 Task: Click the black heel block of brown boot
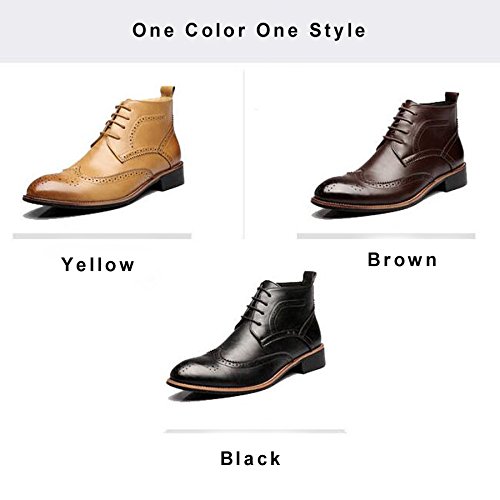click(x=455, y=181)
